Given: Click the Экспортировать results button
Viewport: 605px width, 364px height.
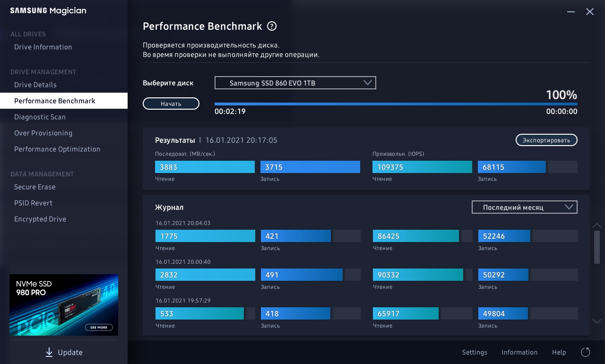Looking at the screenshot, I should tap(546, 140).
